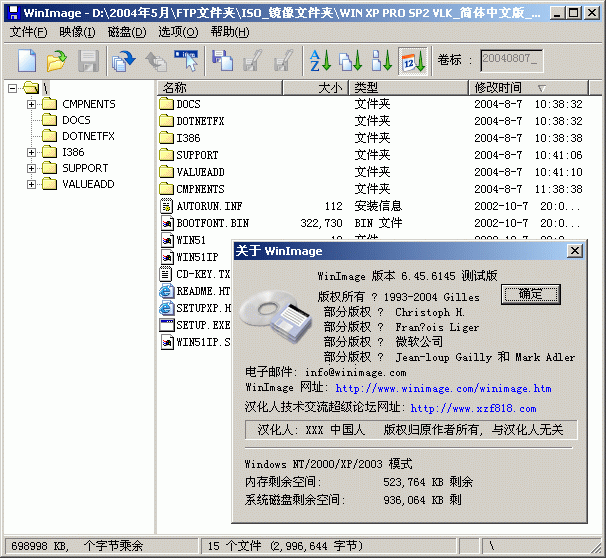Expand the VALUEADD tree node
606x558 pixels.
point(32,184)
